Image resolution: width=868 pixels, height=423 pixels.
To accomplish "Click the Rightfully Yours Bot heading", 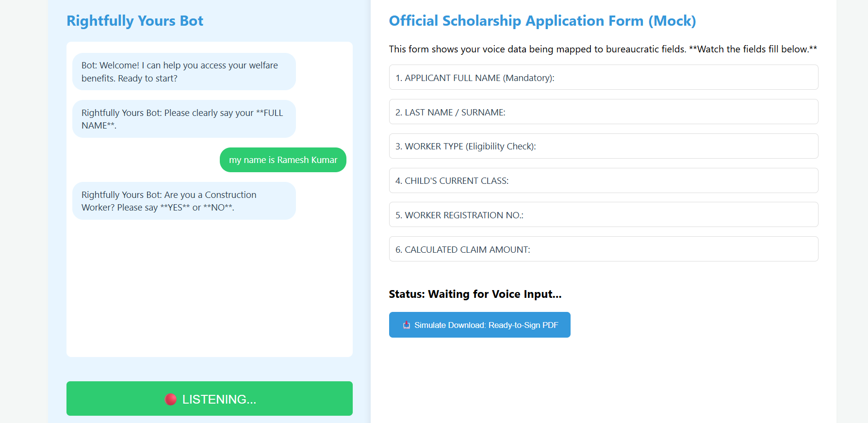I will 135,21.
